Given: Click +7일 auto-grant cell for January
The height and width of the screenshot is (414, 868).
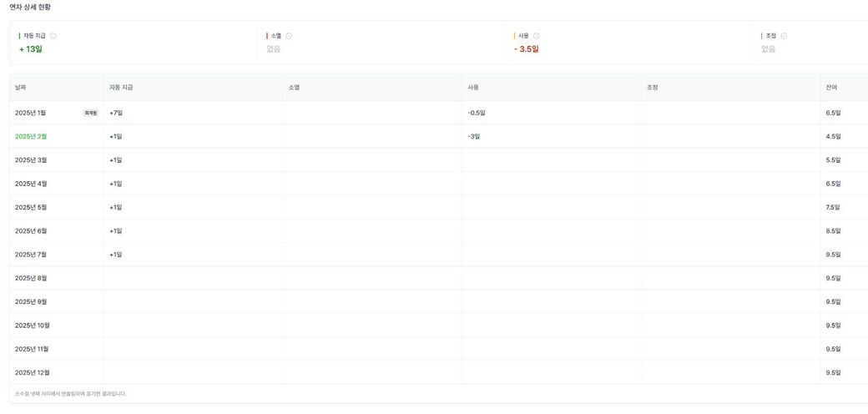Looking at the screenshot, I should coord(116,113).
